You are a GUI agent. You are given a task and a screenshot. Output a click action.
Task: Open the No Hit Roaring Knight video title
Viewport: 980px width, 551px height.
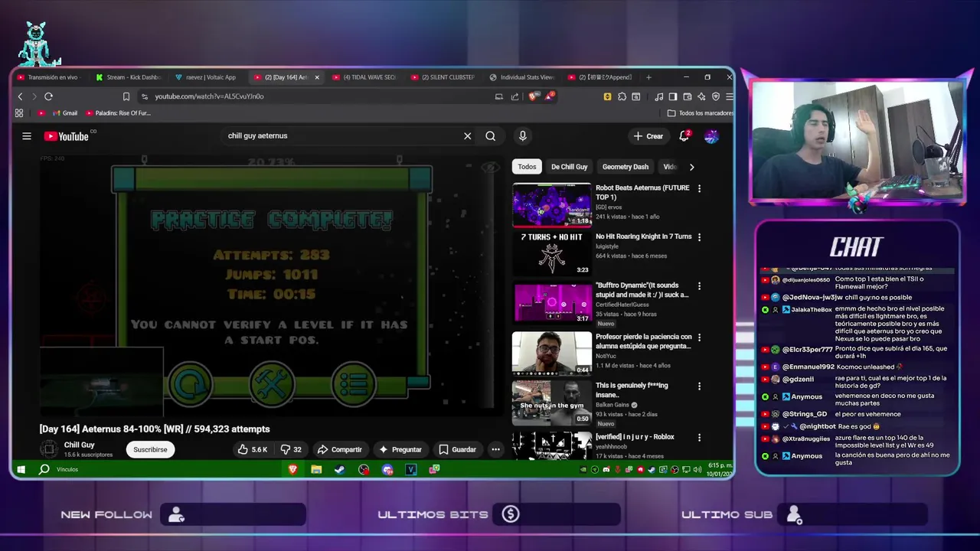(x=643, y=236)
